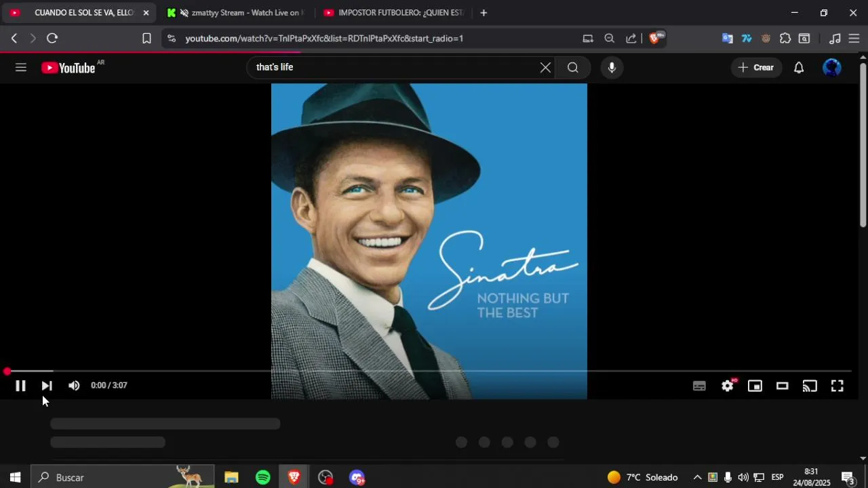The image size is (868, 488).
Task: Go forward in browser history
Action: pos(33,39)
